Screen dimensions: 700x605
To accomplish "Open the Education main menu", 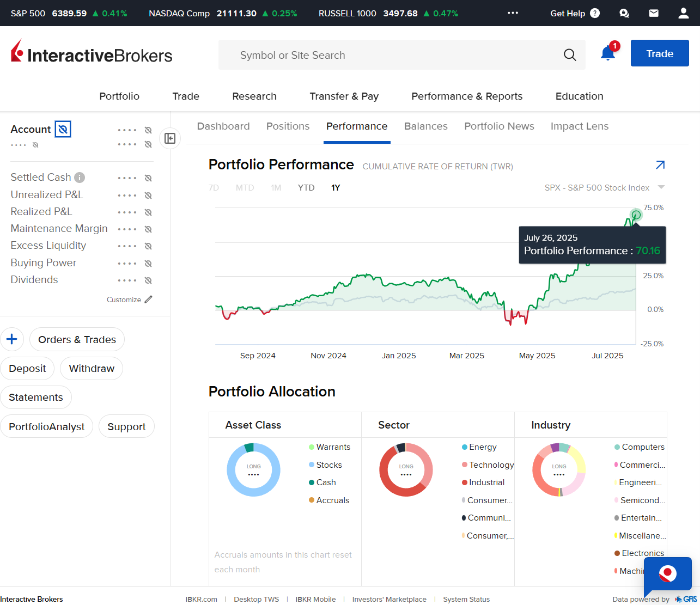I will [580, 96].
